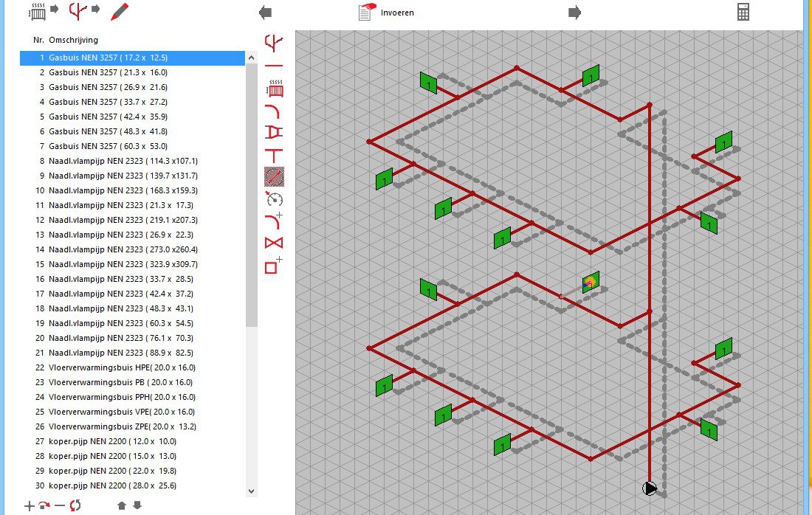Select Gasbuis NEN 3257 (42.4 x 35.9)
This screenshot has width=812, height=515.
click(x=132, y=117)
